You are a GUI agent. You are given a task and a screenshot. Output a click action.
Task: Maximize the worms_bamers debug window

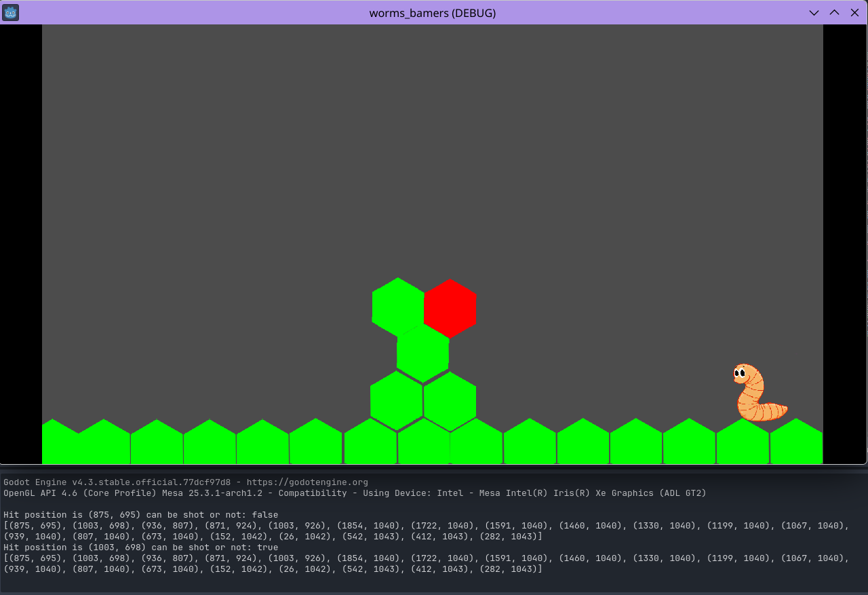834,12
